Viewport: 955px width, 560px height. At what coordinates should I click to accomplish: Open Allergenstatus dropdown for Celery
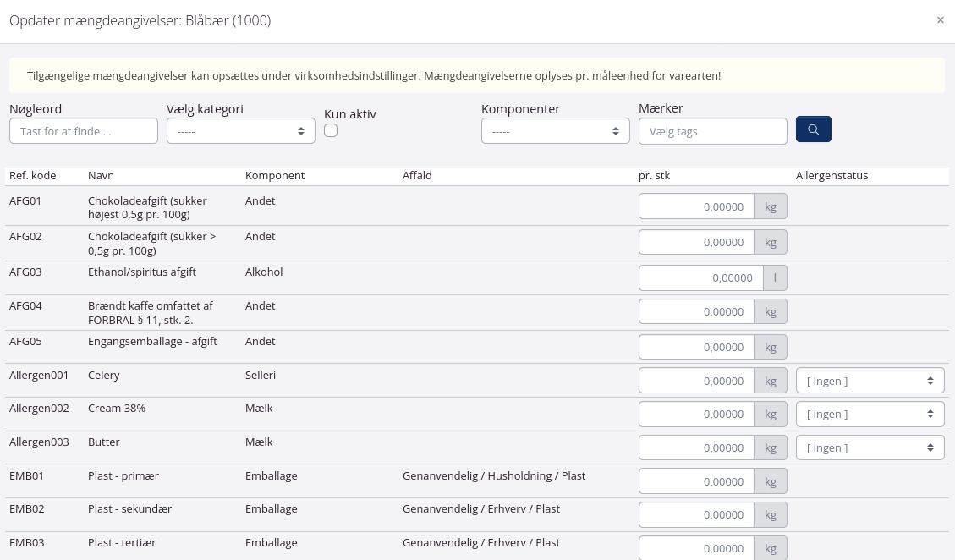tap(870, 381)
